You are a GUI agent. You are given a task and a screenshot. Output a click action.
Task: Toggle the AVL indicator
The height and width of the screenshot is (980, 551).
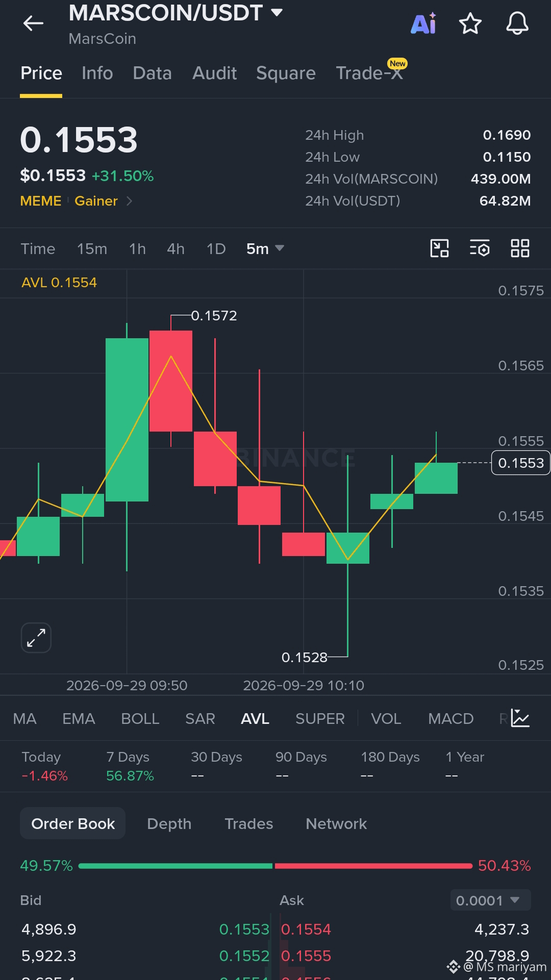(x=255, y=719)
